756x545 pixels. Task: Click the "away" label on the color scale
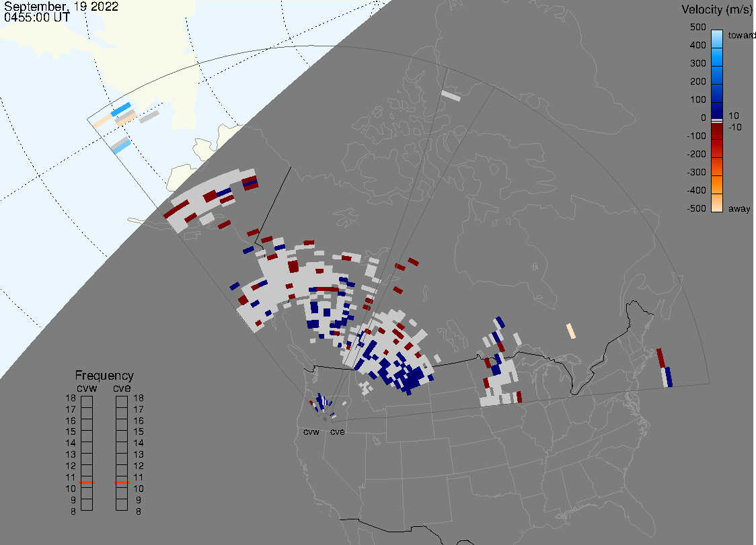click(739, 208)
